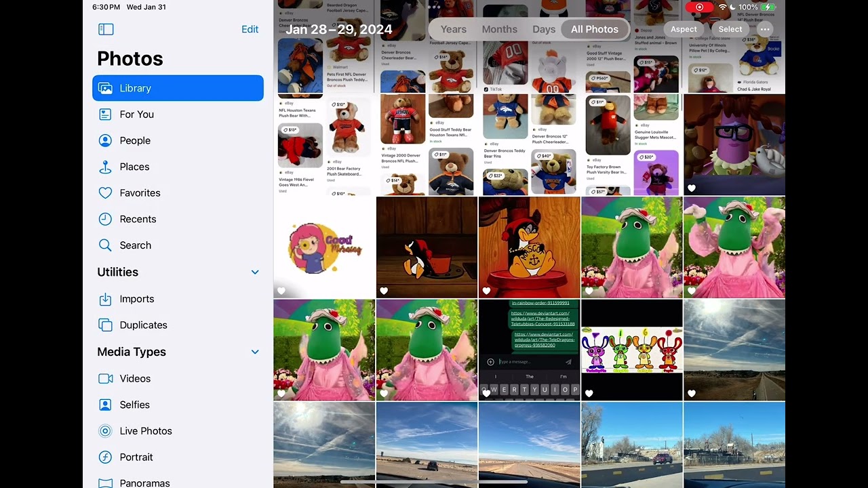Open the People album
Screen dimensions: 868x488
178,140
